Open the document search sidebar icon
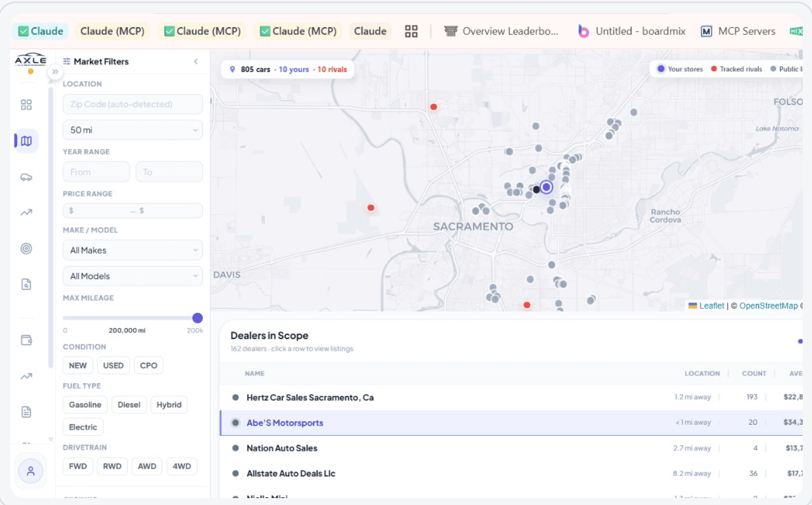Screen dimensions: 812x505 point(26,284)
